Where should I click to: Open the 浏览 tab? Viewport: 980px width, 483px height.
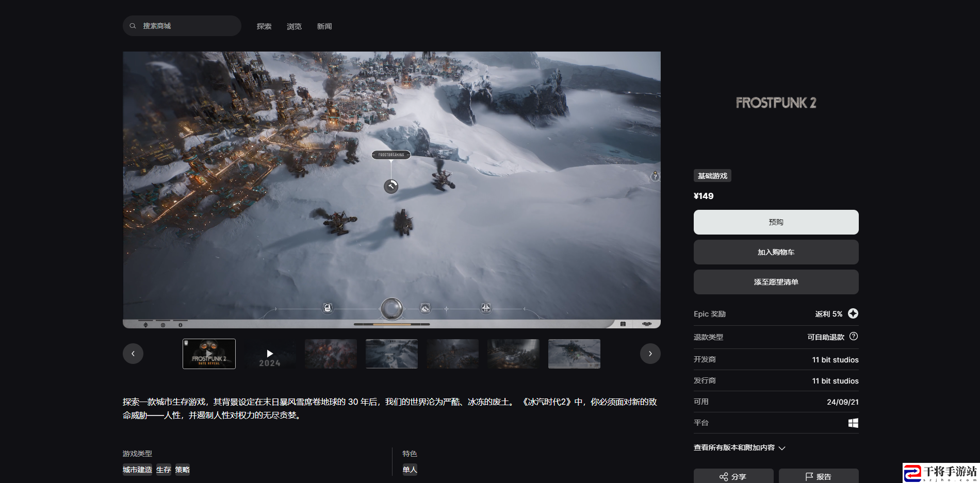point(294,26)
